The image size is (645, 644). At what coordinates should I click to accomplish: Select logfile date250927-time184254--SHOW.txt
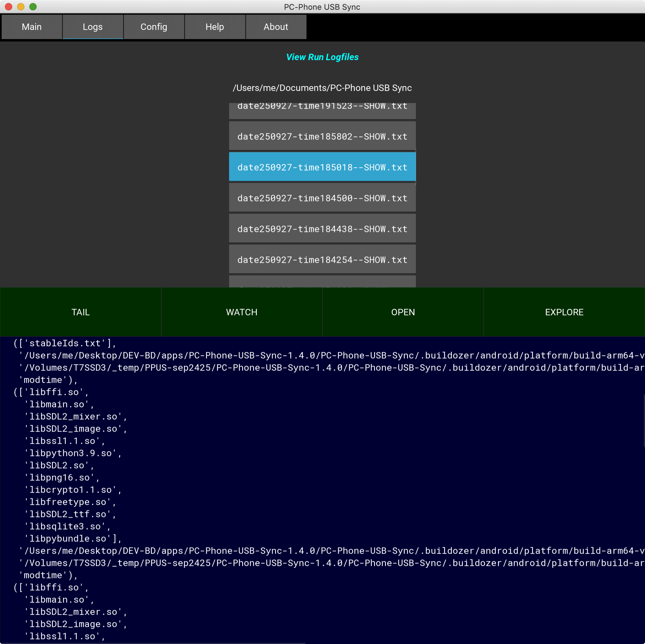point(322,260)
